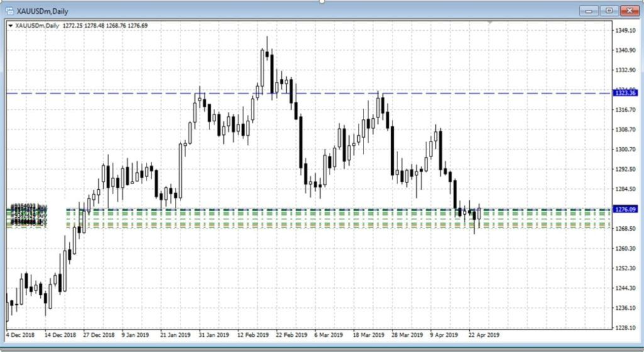Click the blue 1323.36 price label
The image size is (644, 352).
tap(625, 93)
